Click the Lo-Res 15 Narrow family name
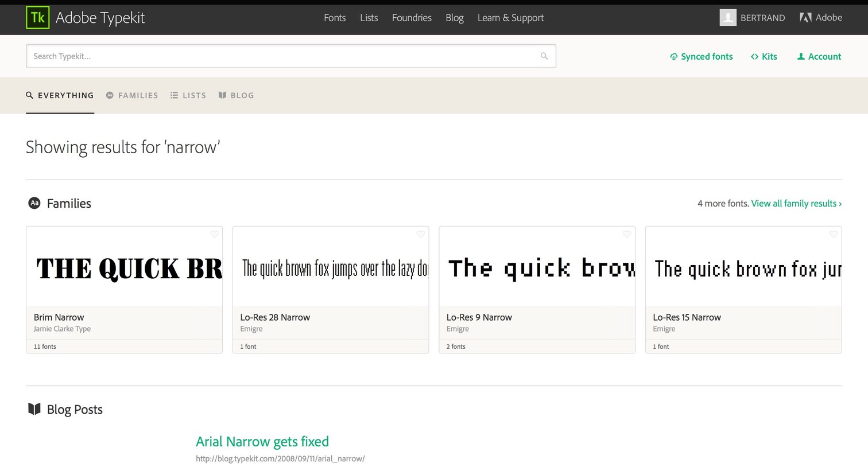Image resolution: width=868 pixels, height=467 pixels. [x=687, y=317]
